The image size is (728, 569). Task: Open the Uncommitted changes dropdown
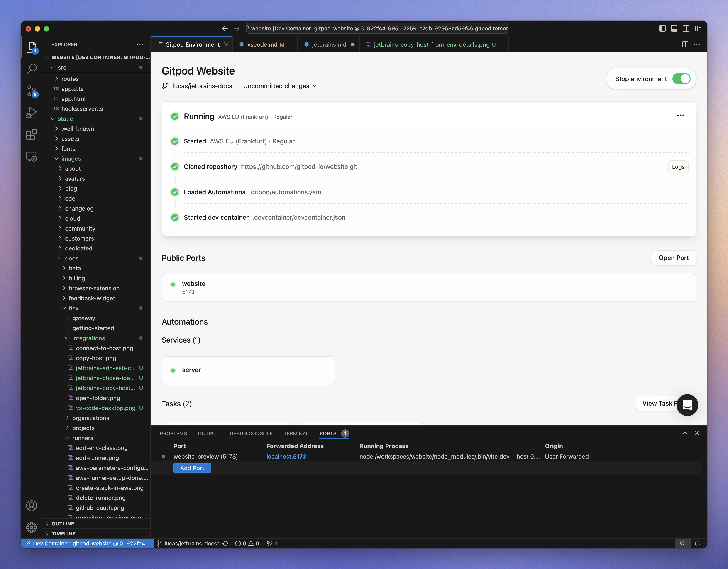[x=280, y=86]
